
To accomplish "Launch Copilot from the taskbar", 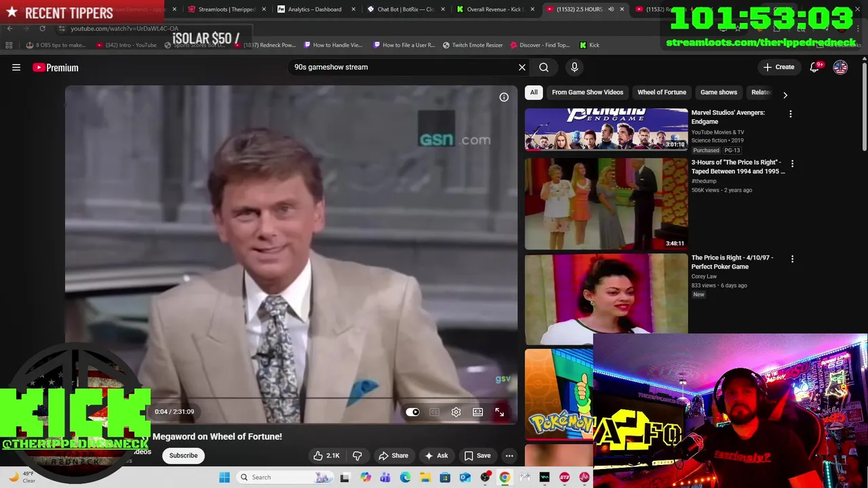I will pyautogui.click(x=366, y=477).
